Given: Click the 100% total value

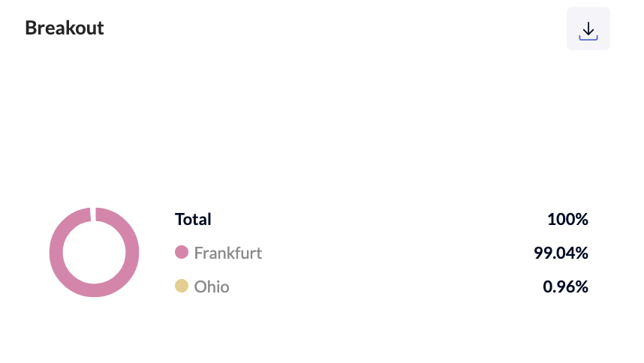Looking at the screenshot, I should [x=567, y=219].
